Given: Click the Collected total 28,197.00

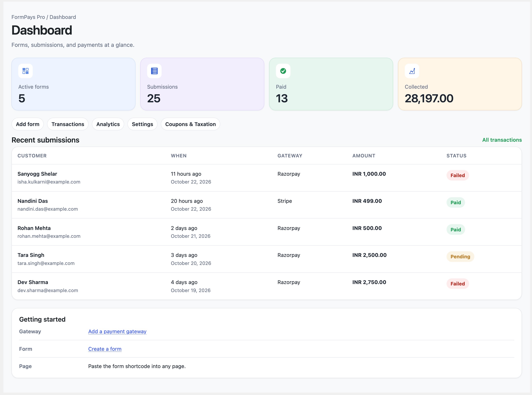Looking at the screenshot, I should (x=429, y=98).
